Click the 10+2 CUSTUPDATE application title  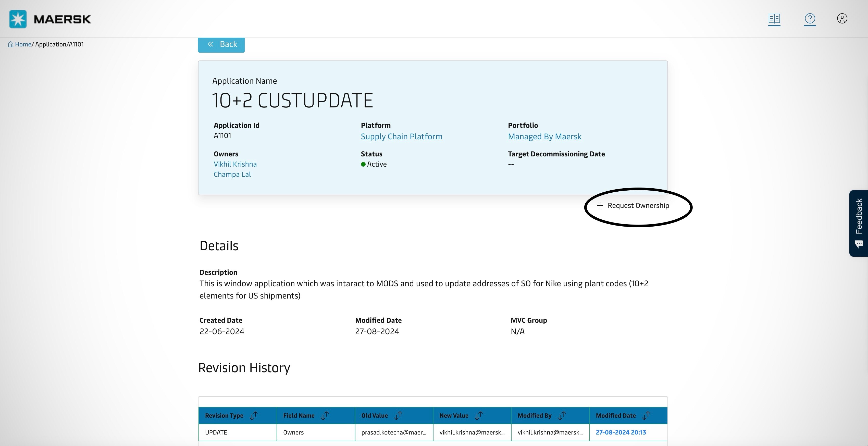[x=292, y=100]
